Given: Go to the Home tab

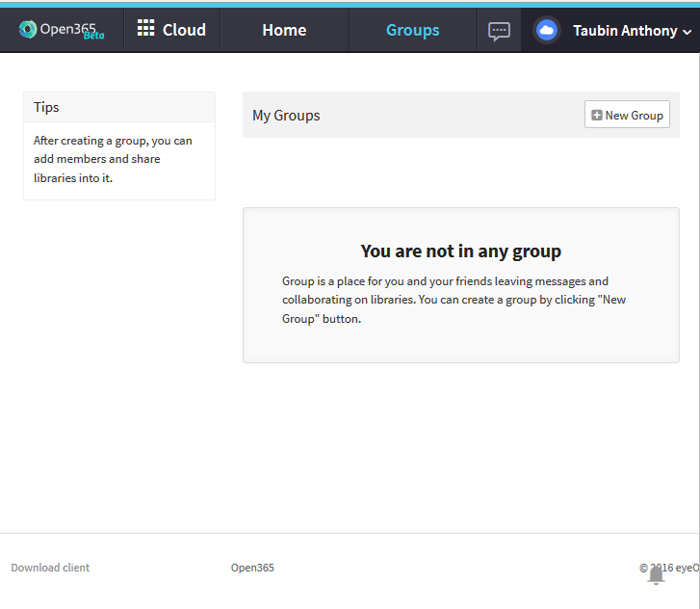Looking at the screenshot, I should 284,30.
